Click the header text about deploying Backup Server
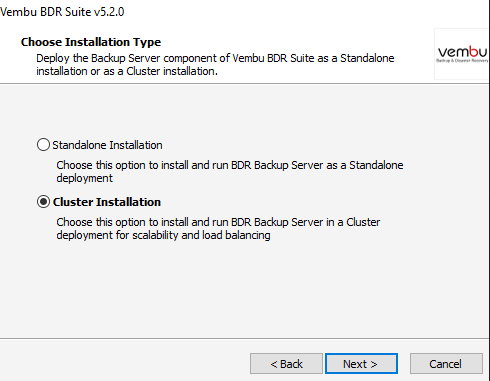This screenshot has height=381, width=490. tap(215, 65)
